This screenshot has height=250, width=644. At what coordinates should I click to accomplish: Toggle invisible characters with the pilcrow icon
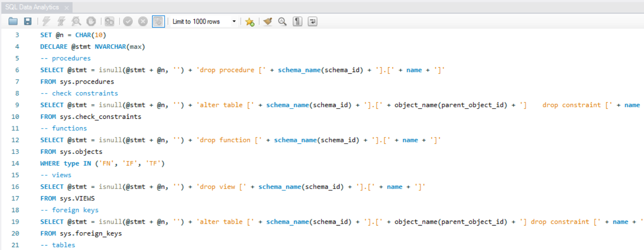pyautogui.click(x=297, y=21)
